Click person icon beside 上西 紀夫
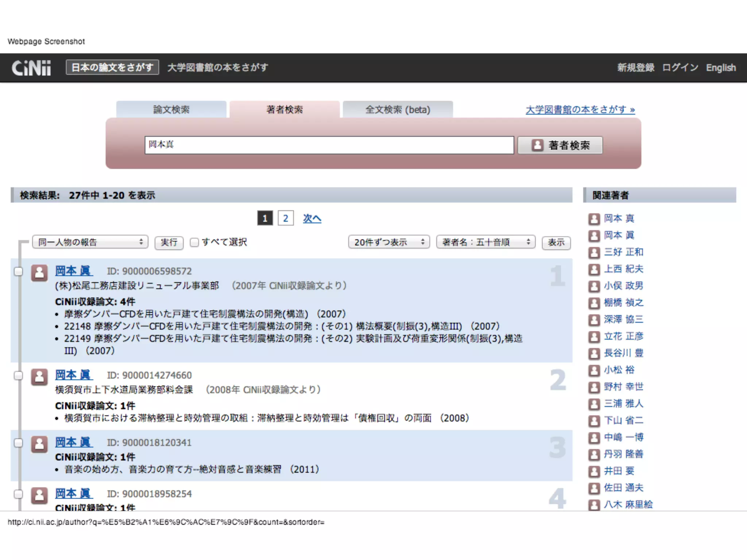Viewport: 747px width, 560px height. pos(594,269)
